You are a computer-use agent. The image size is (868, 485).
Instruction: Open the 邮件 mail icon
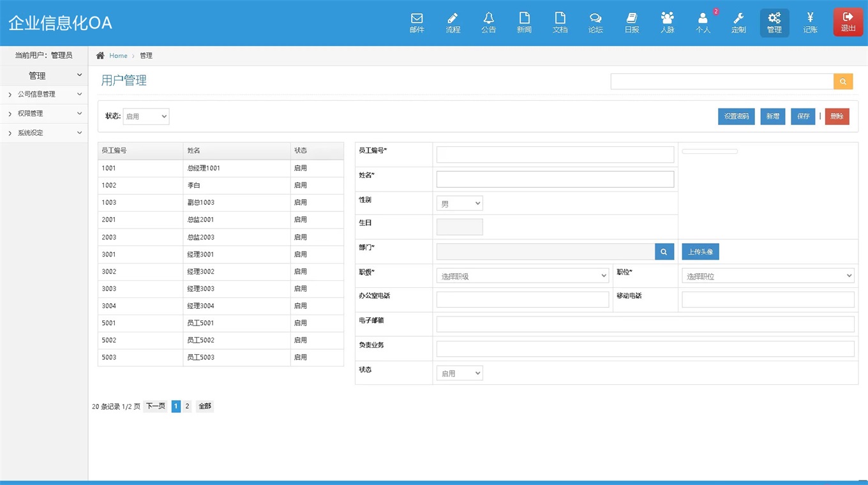tap(417, 23)
